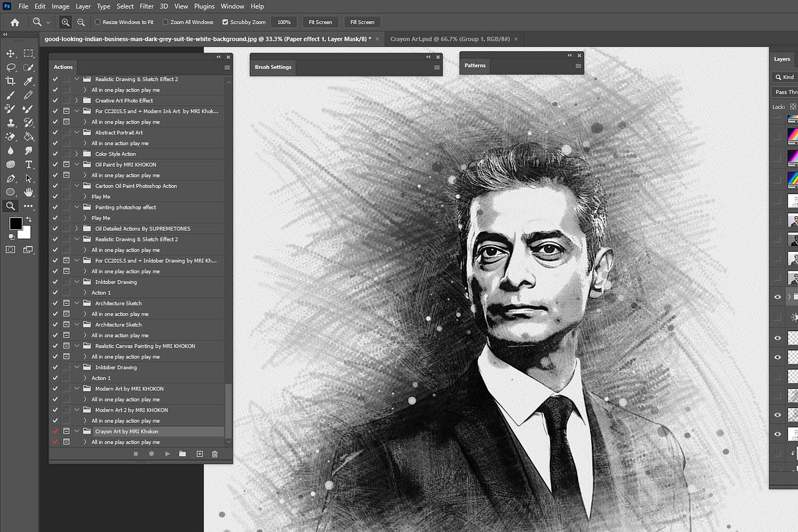Click the Play selection button in Actions

167,454
